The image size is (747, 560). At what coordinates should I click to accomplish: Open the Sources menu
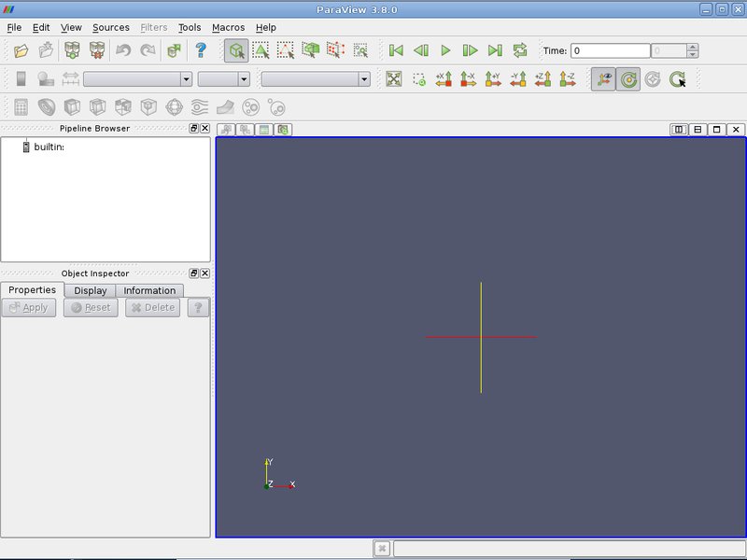[111, 28]
